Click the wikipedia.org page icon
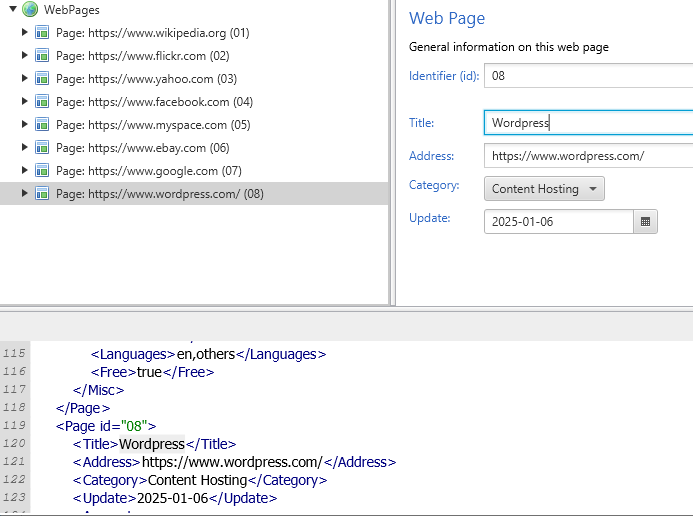 pyautogui.click(x=42, y=33)
